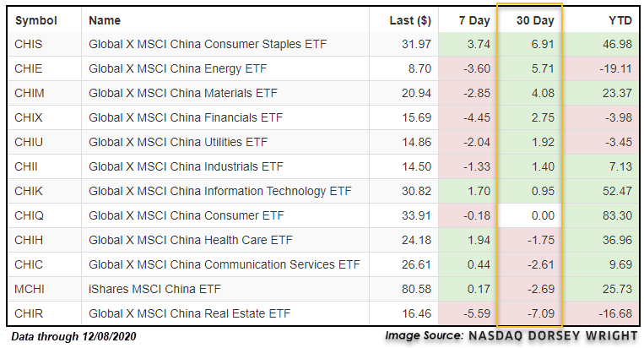Sort by the YTD column header
644x348 pixels.
coord(620,20)
